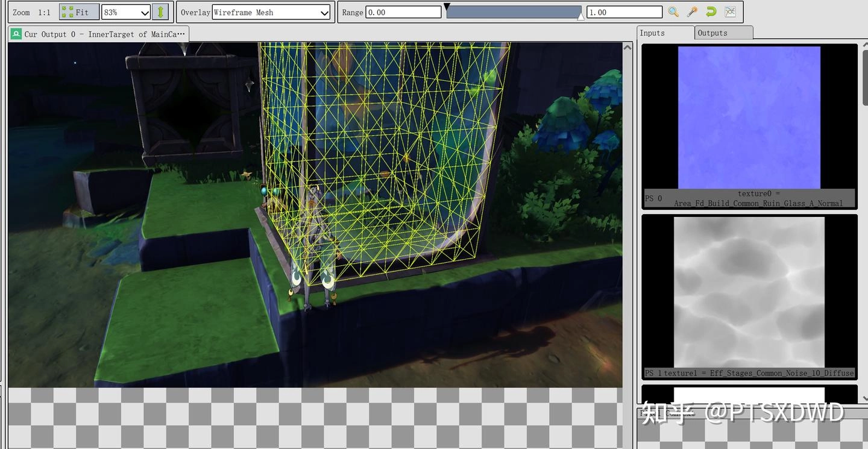
Task: Select the texture1 Noise_10_Diffuse thumbnail
Action: click(x=749, y=297)
